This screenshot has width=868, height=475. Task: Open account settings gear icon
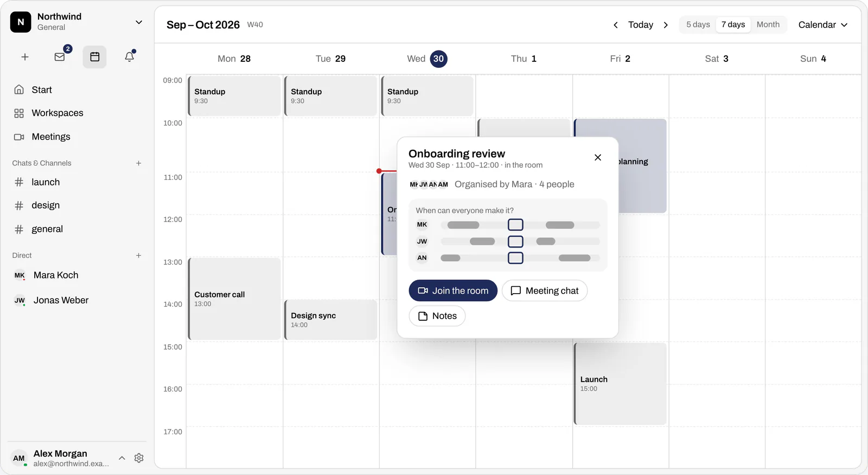click(x=139, y=458)
